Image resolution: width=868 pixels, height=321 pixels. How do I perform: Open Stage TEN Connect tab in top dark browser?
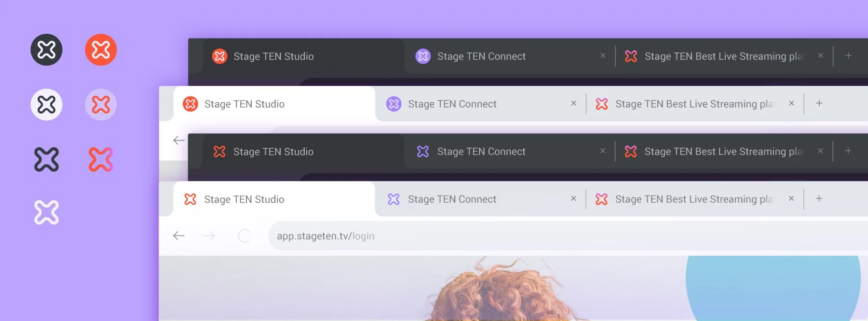coord(509,56)
